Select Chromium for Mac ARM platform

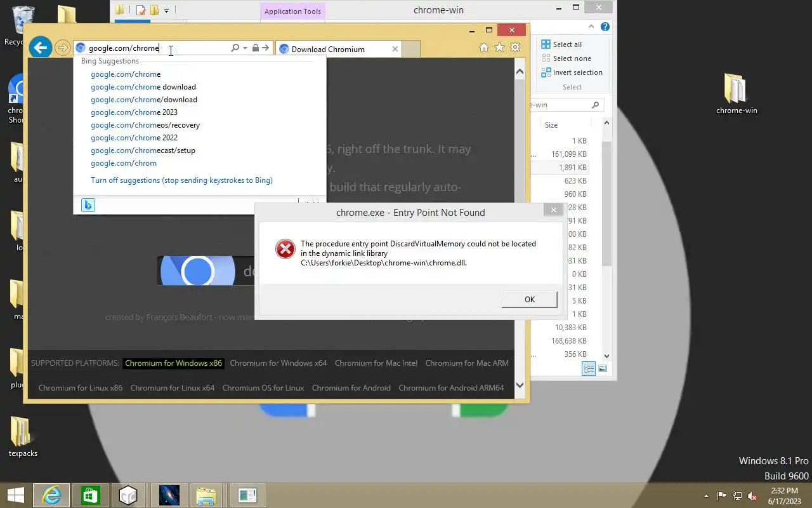click(467, 363)
